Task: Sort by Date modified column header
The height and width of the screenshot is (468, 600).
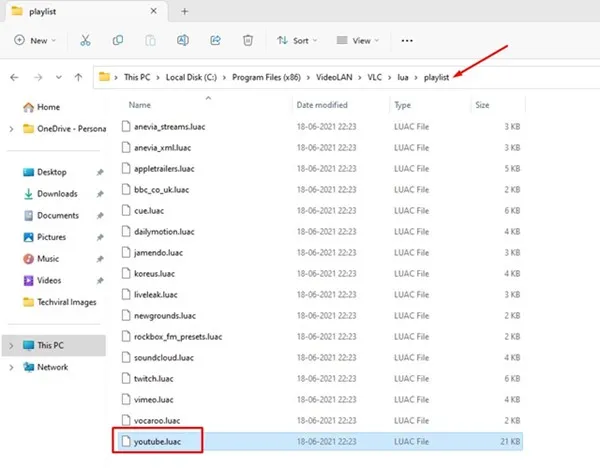Action: pos(322,105)
